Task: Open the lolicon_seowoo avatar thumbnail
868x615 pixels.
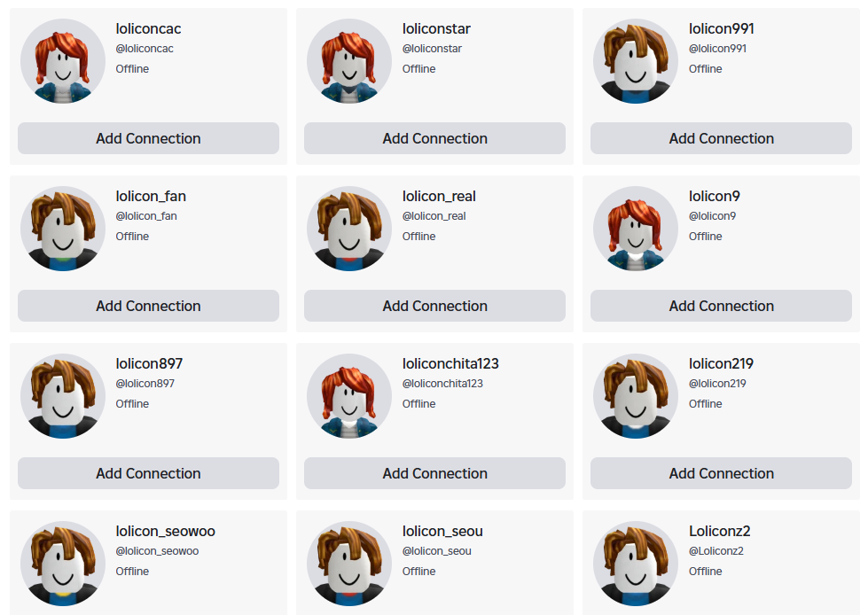Action: coord(63,564)
